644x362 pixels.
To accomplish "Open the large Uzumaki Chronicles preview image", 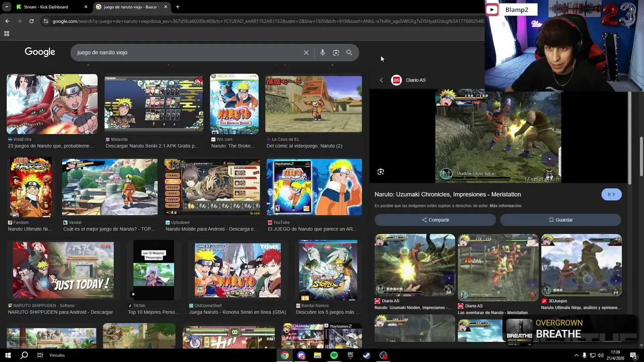I will [x=498, y=136].
